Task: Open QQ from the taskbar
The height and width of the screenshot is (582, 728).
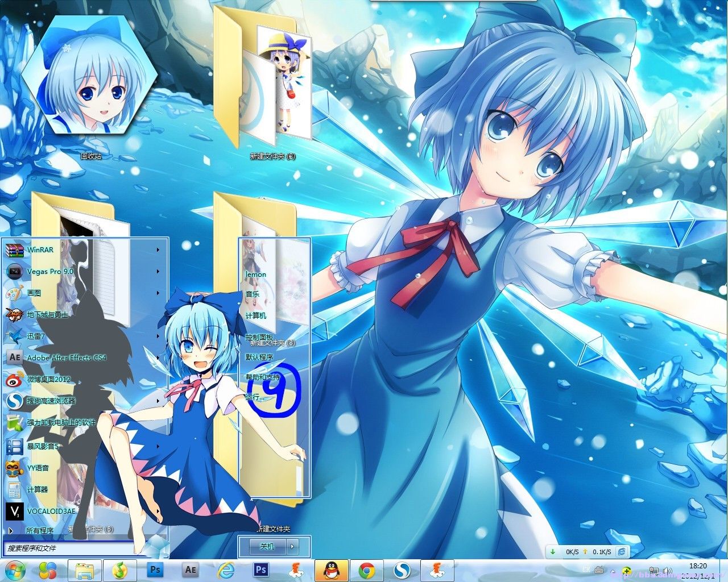Action: (332, 569)
